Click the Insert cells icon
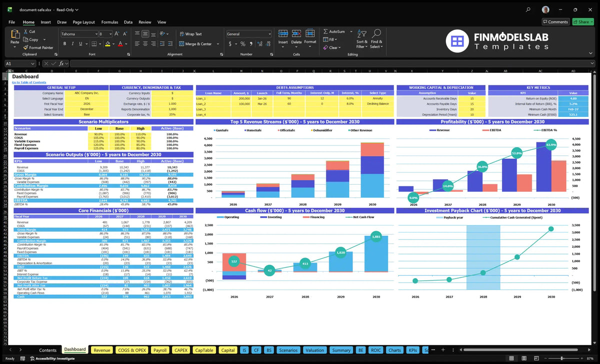The height and width of the screenshot is (364, 600). (x=283, y=33)
